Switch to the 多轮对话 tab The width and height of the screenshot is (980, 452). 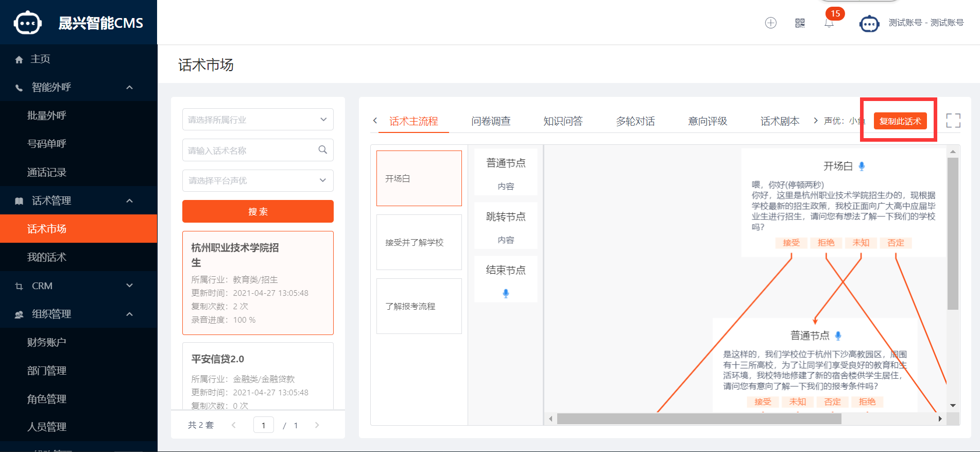pos(635,121)
